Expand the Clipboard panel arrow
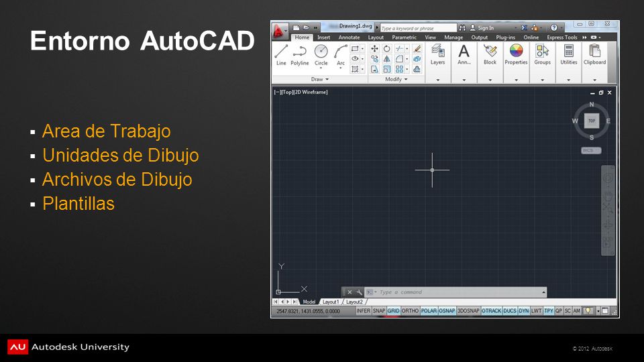Screen dimensions: 644x362 tap(595, 80)
